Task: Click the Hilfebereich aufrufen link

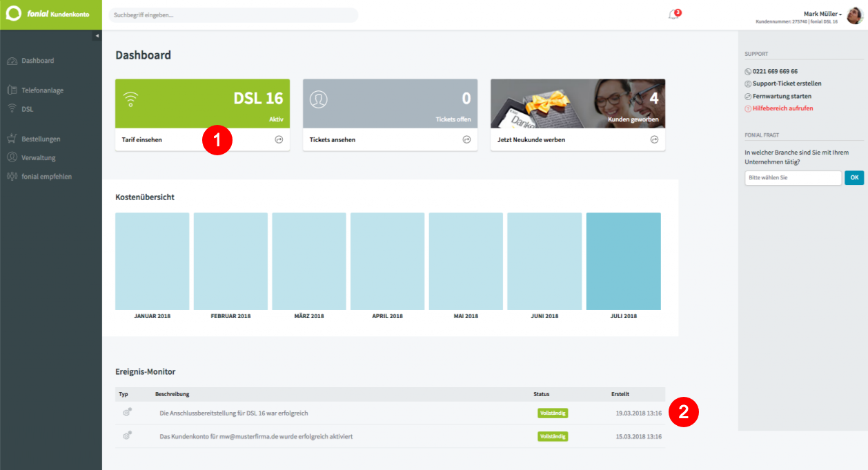Action: pyautogui.click(x=779, y=108)
